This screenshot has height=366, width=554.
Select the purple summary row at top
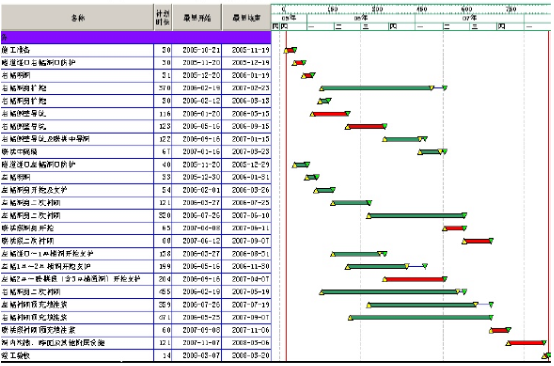(136, 37)
